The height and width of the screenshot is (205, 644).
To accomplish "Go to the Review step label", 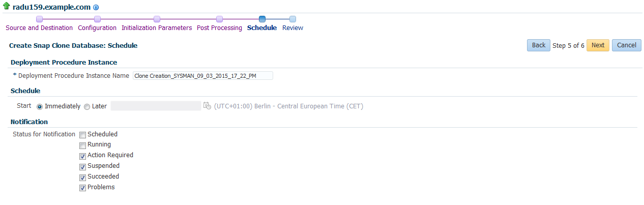I will 292,28.
